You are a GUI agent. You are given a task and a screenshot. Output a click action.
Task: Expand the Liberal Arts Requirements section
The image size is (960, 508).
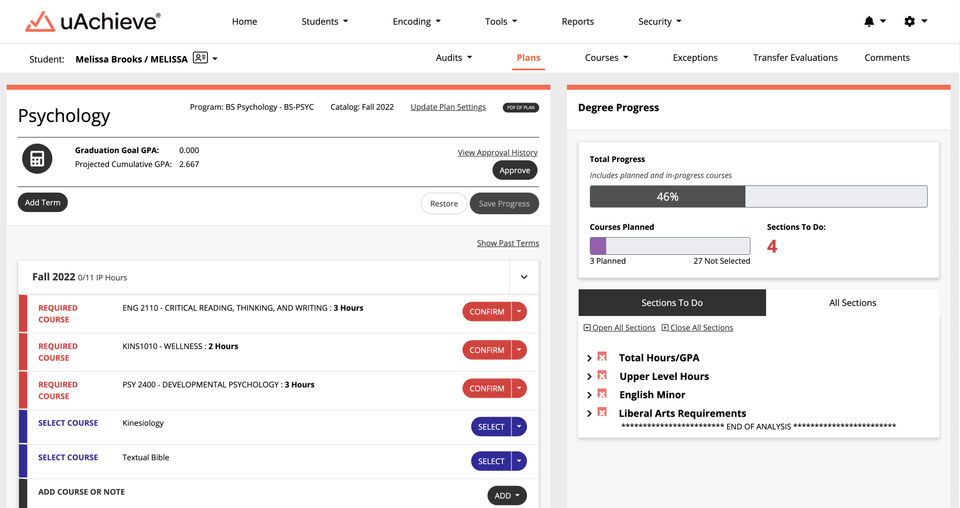[589, 414]
